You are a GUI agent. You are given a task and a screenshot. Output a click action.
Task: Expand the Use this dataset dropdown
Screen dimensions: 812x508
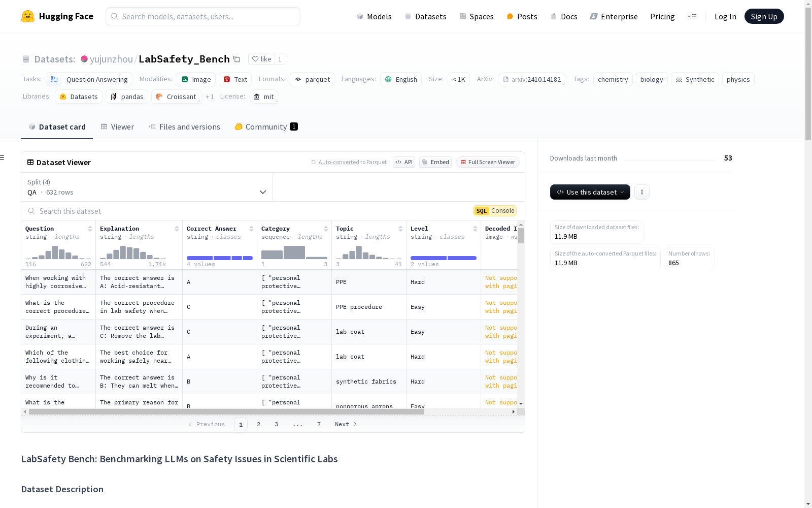coord(590,192)
